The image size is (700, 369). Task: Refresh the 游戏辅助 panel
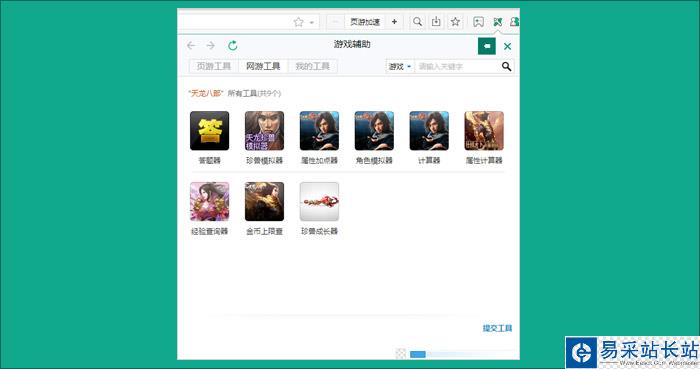(233, 46)
